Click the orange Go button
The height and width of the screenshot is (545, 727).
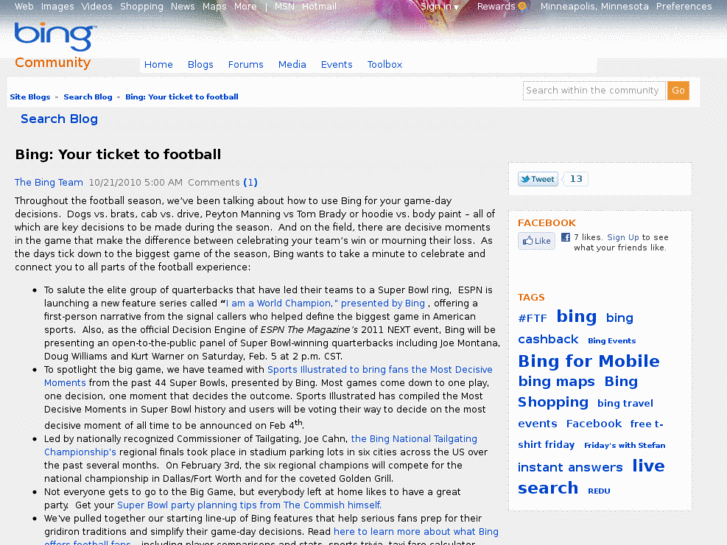pos(678,90)
